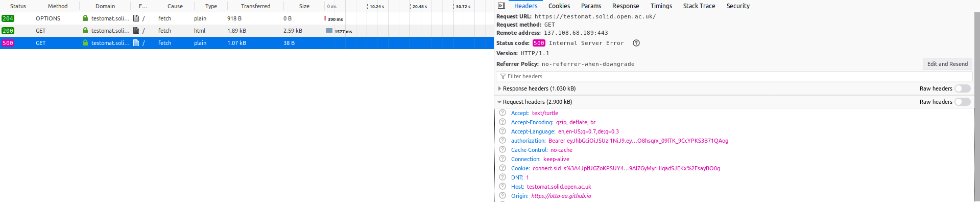Click file icon on 200 GET row
The height and width of the screenshot is (202, 980).
(136, 30)
